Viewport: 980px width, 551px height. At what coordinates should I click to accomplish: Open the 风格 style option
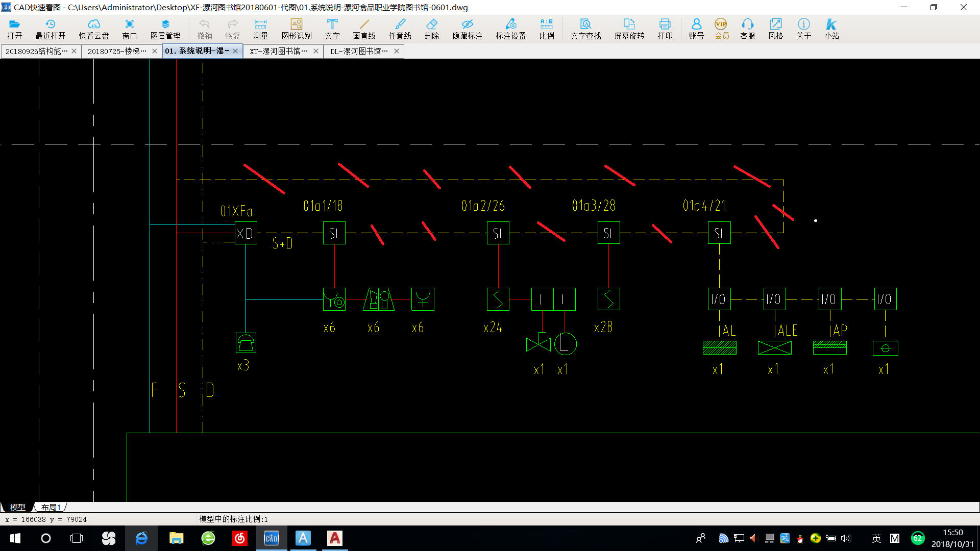776,29
